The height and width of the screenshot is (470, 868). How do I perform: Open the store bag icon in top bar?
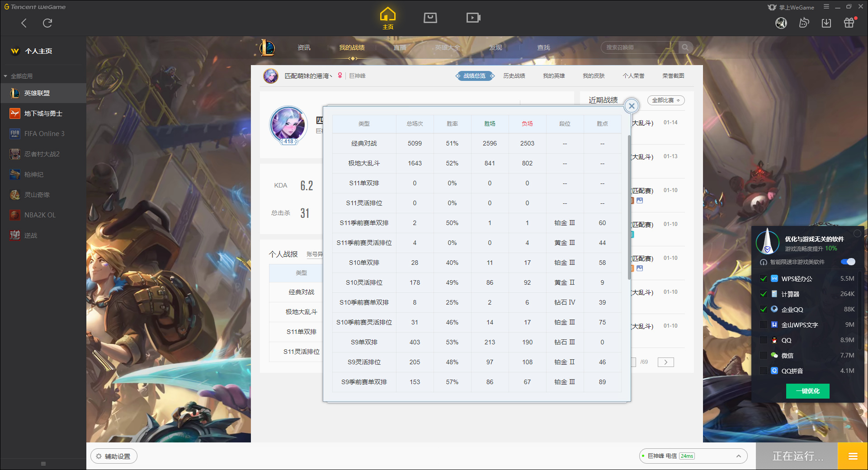point(430,18)
